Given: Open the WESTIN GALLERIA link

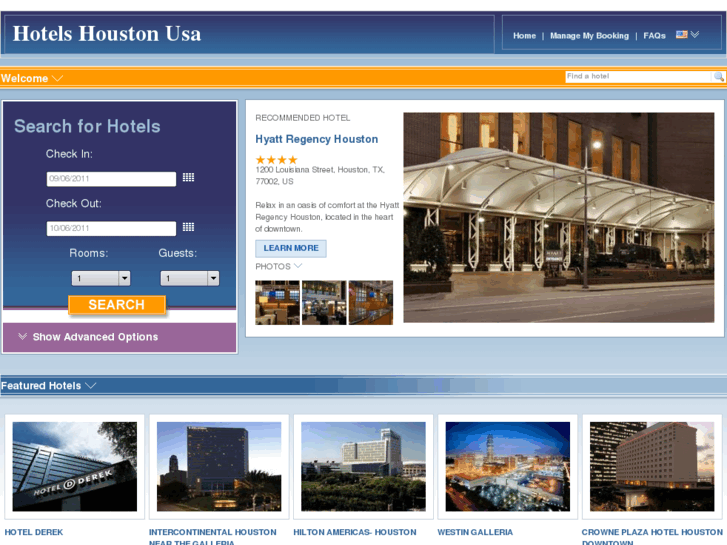Looking at the screenshot, I should pos(475,532).
